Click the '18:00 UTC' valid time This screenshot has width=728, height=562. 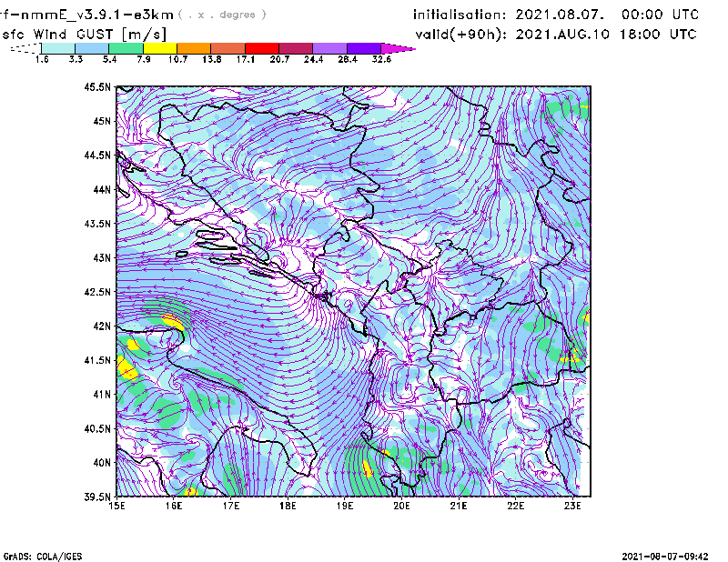[x=658, y=35]
